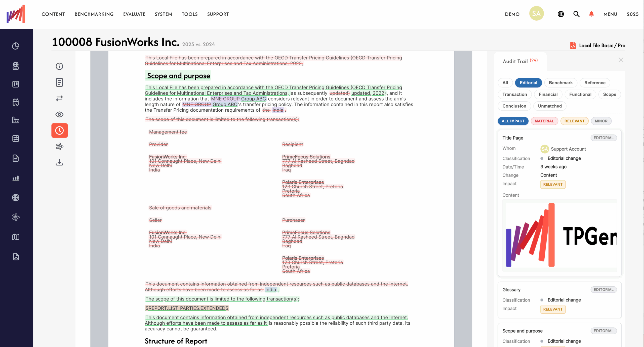Screen dimensions: 644x347
Task: Toggle the Benchmark filter chip
Action: tap(561, 83)
